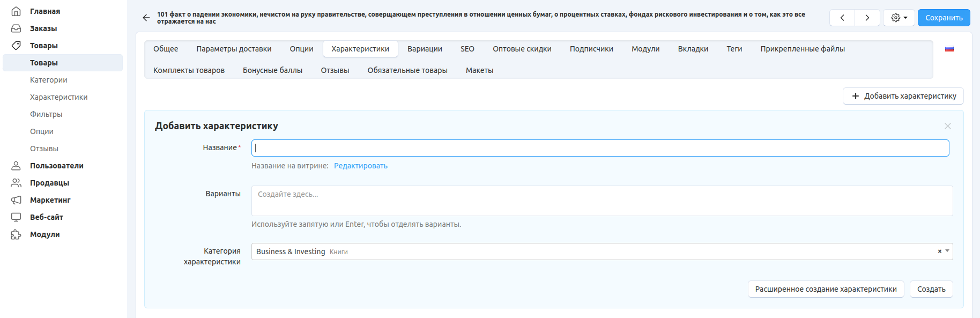Click the Orders inbox icon

click(16, 28)
